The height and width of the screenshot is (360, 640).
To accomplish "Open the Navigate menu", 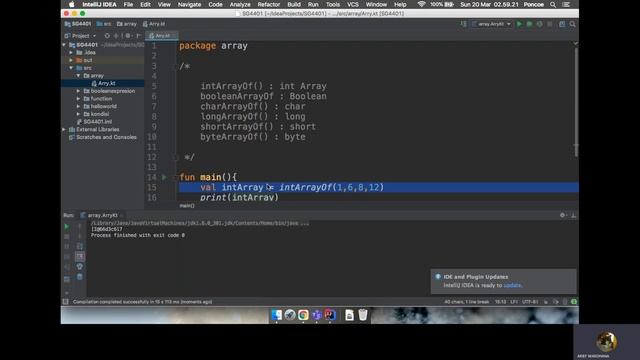I will [x=189, y=4].
